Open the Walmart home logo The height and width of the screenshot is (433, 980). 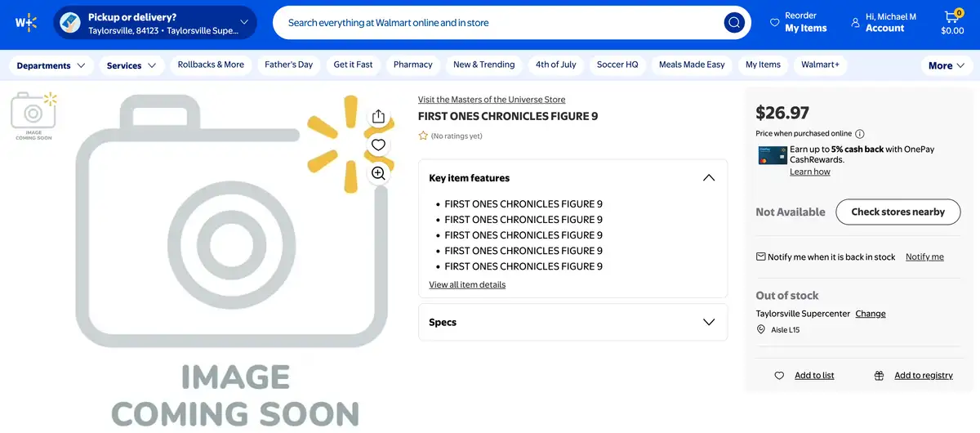[26, 22]
